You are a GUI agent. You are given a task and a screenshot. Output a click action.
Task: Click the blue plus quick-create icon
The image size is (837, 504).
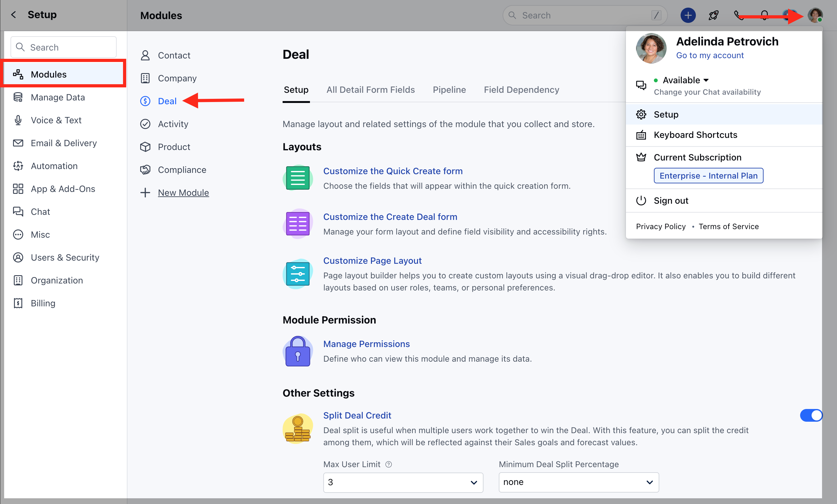tap(688, 15)
